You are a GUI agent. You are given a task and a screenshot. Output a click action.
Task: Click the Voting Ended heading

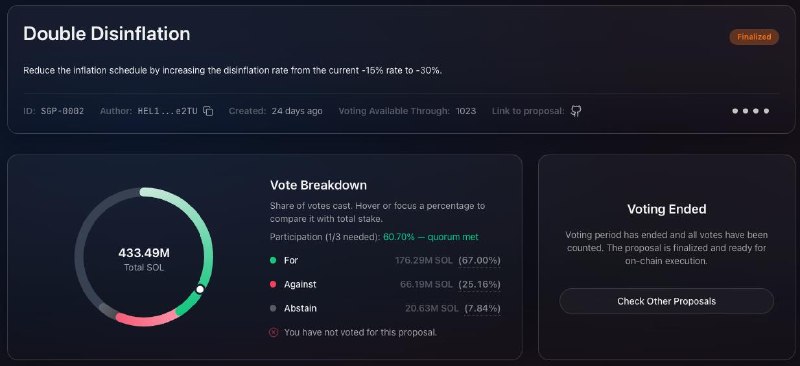click(666, 209)
